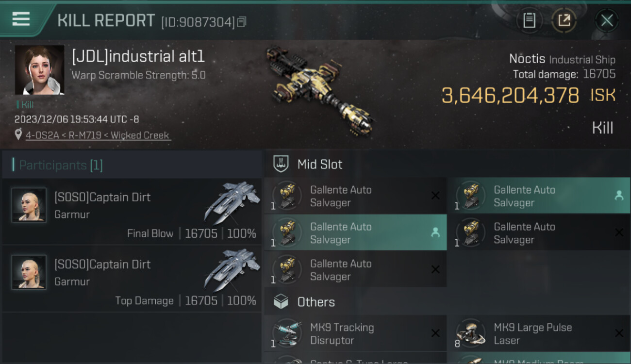631x364 pixels.
Task: Open the clipboard notes icon
Action: click(529, 20)
